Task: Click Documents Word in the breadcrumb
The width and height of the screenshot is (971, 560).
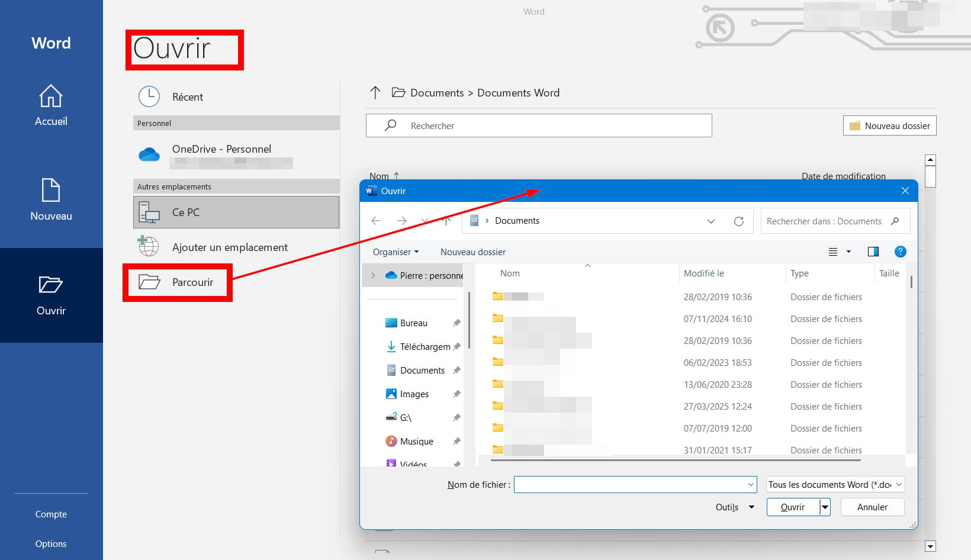Action: (x=518, y=93)
